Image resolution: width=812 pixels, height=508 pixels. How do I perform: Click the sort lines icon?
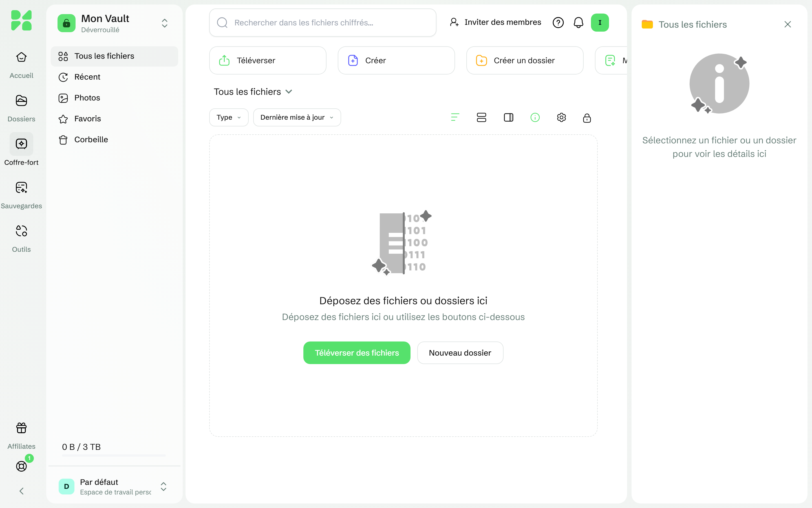click(455, 117)
